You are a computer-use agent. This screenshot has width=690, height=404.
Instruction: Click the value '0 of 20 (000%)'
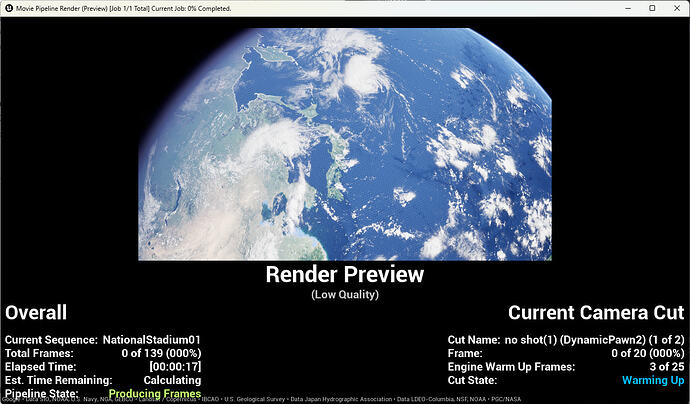[648, 353]
